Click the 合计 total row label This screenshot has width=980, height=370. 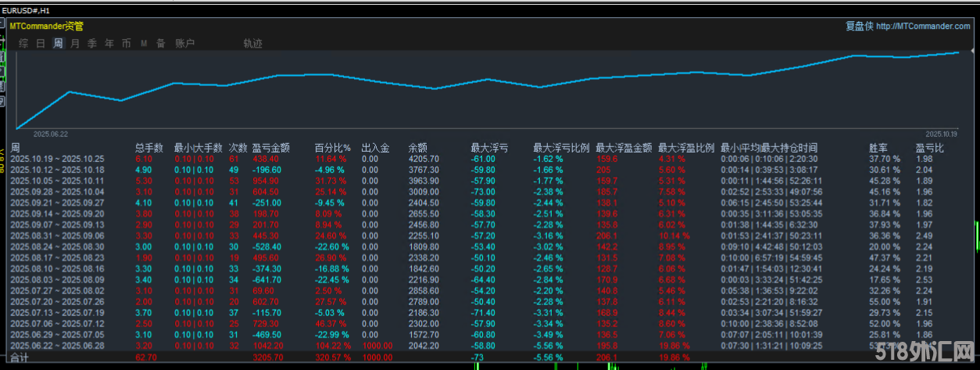(x=20, y=357)
